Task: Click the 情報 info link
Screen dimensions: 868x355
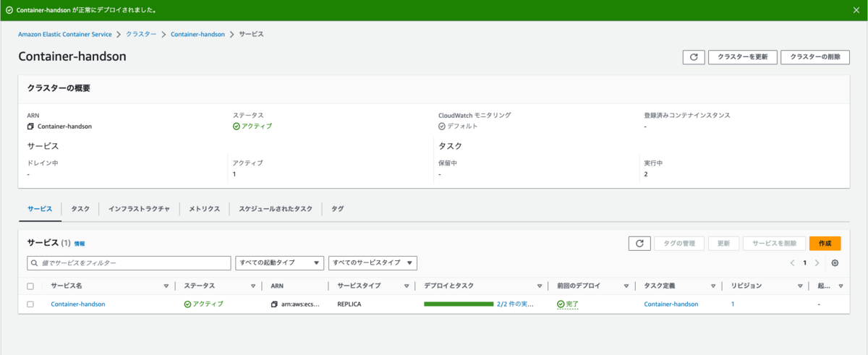Action: (x=80, y=244)
